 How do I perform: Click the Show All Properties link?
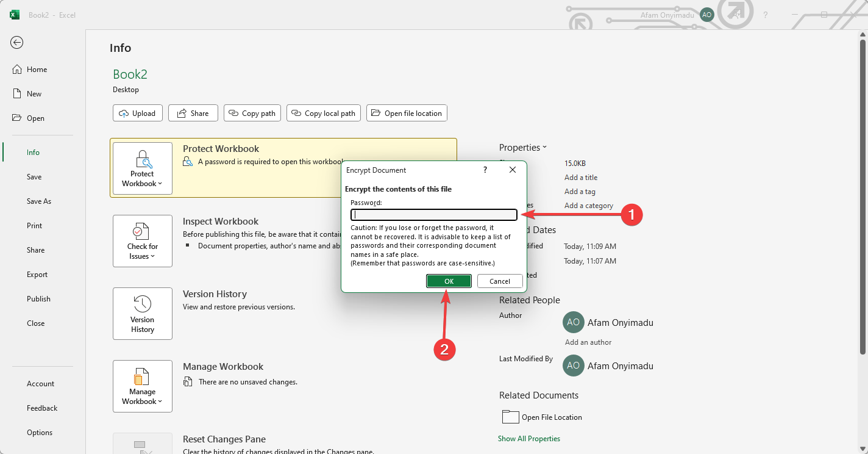(529, 439)
